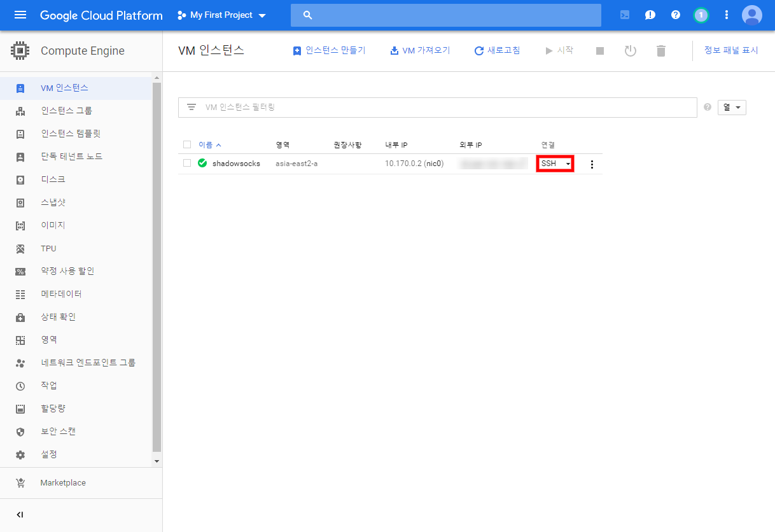
Task: Click the 시작 start button
Action: 559,50
